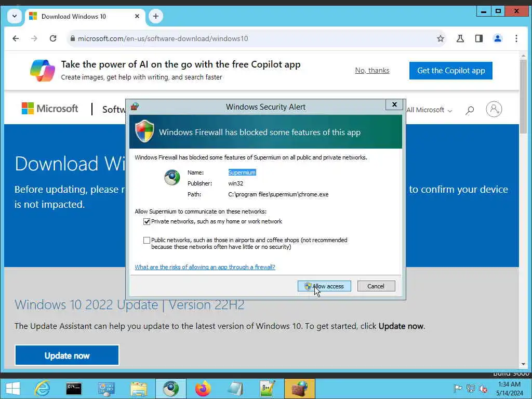The height and width of the screenshot is (399, 532).
Task: Open File Explorer from taskbar
Action: 139,389
